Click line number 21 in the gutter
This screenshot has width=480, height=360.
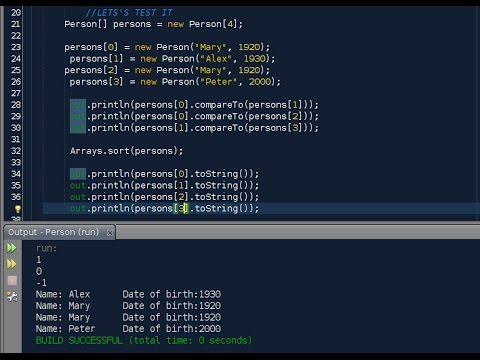pos(16,24)
